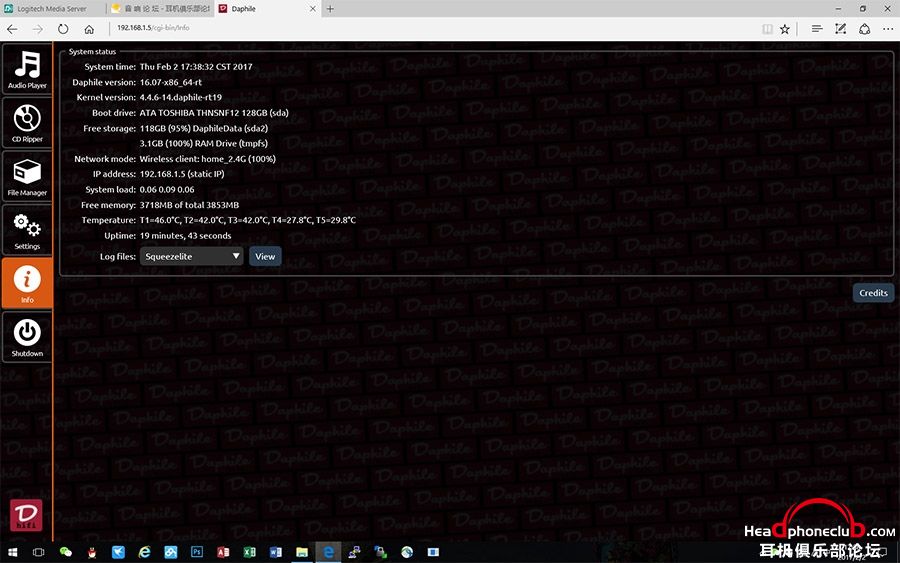
Task: Open Photoshop from taskbar
Action: coord(197,552)
